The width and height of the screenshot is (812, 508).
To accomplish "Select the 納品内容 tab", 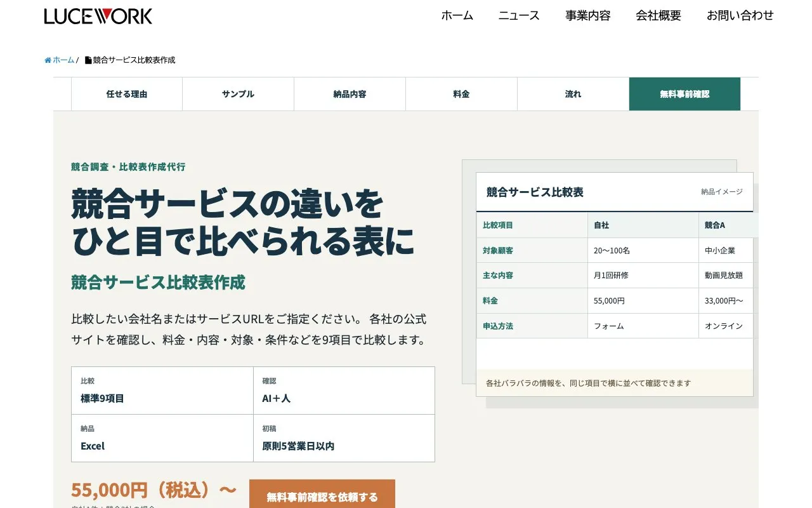I will [350, 94].
